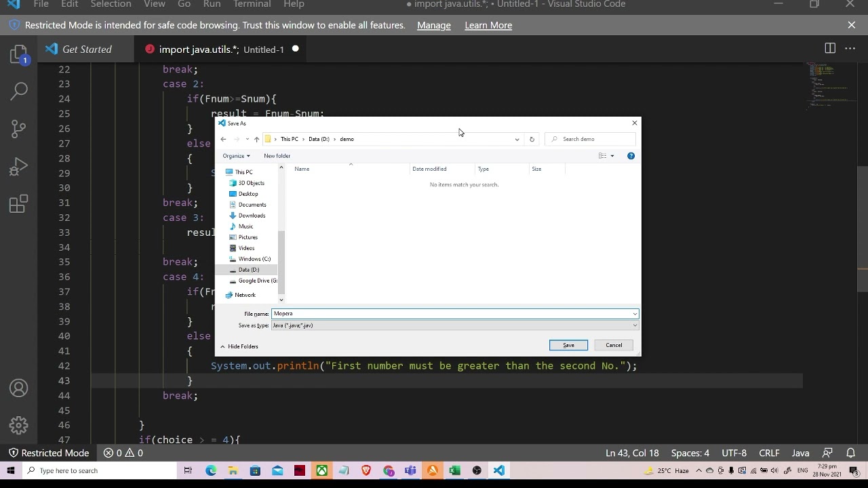Change indentation via Spaces: 4
Viewport: 868px width, 488px height.
(x=690, y=453)
